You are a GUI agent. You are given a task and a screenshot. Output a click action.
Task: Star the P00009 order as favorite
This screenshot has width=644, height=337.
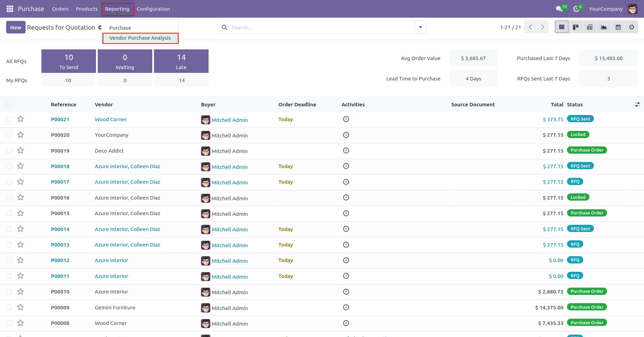20,307
